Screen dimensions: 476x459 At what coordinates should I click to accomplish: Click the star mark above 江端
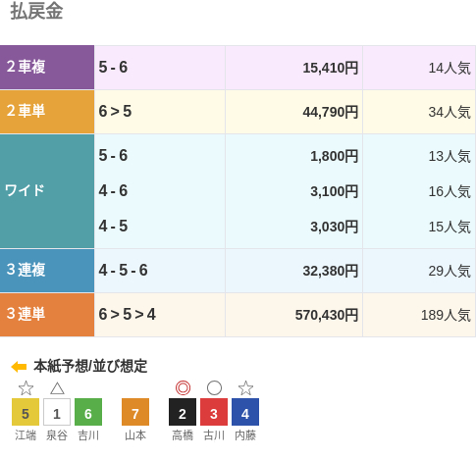[26, 388]
